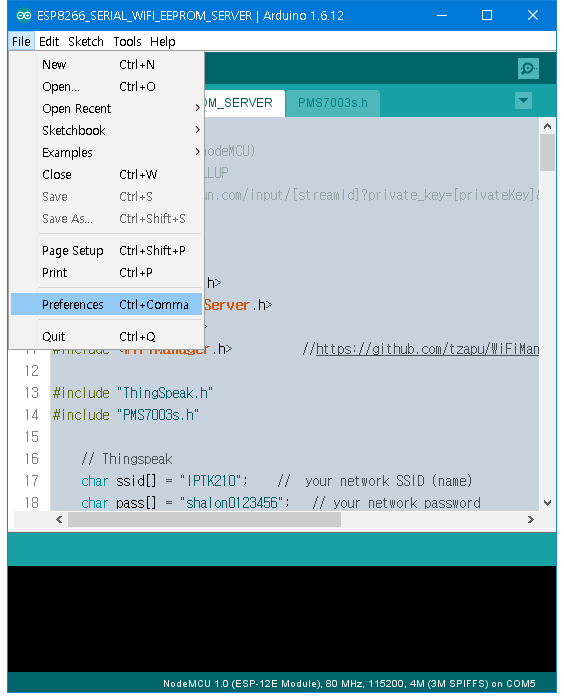Open the File menu
Screen dimensions: 564x700
pyautogui.click(x=21, y=42)
